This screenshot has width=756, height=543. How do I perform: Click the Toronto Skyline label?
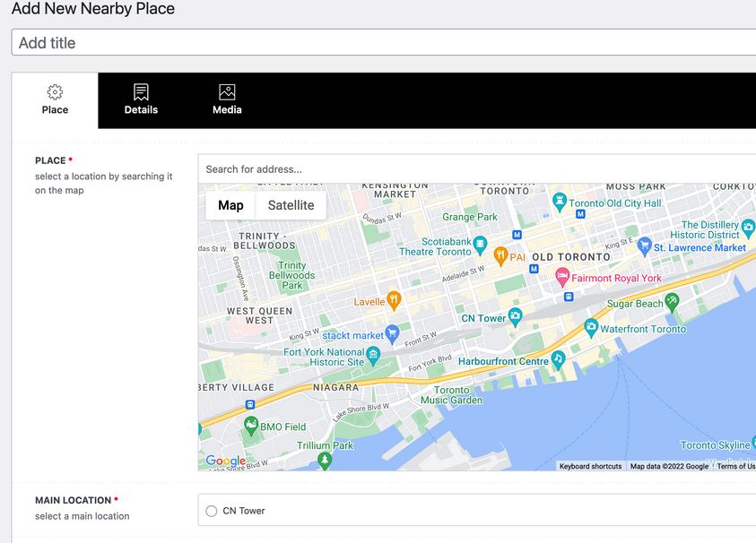715,445
